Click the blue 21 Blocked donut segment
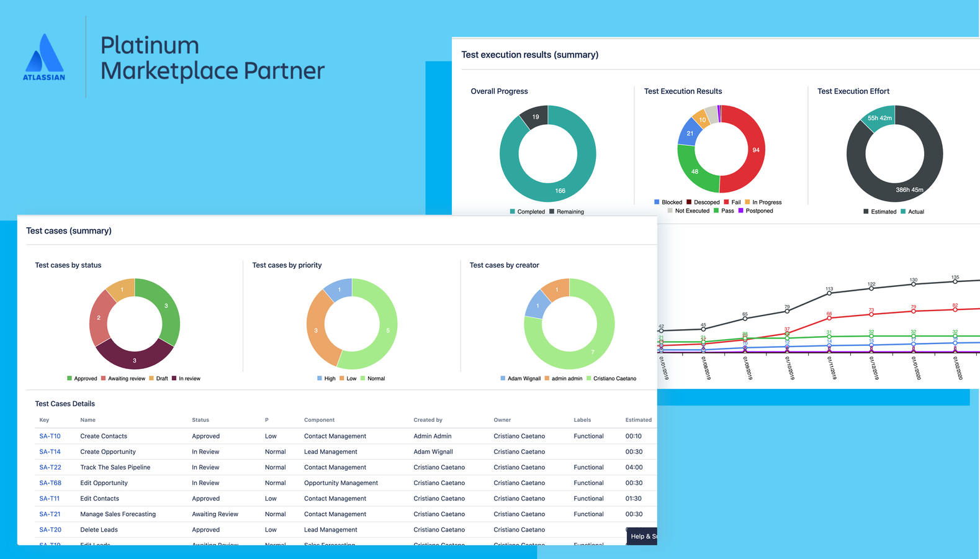Image resolution: width=980 pixels, height=559 pixels. click(690, 133)
